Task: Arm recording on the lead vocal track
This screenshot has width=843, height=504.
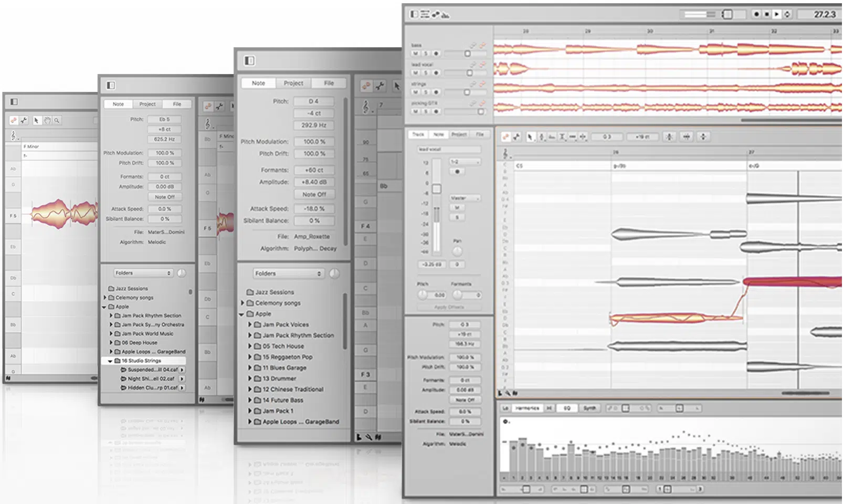Action: (436, 73)
